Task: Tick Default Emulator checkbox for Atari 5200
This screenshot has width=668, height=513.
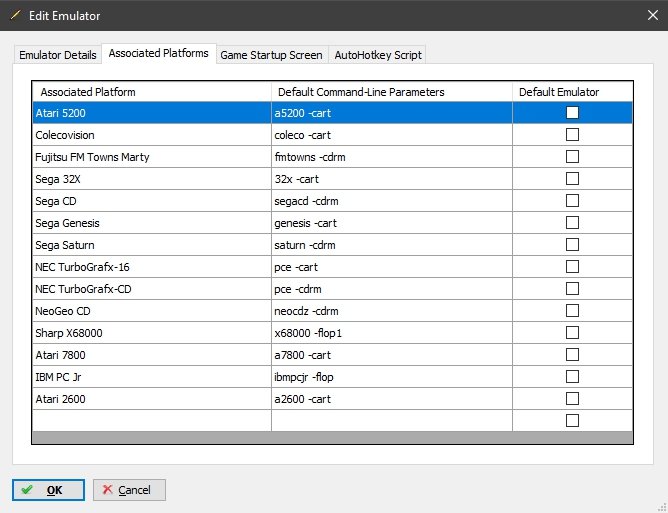Action: (x=572, y=112)
